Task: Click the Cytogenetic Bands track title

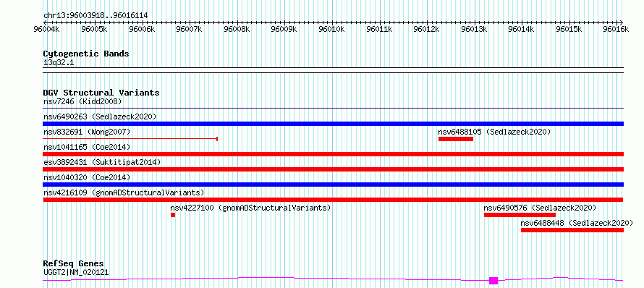Action: coord(86,54)
